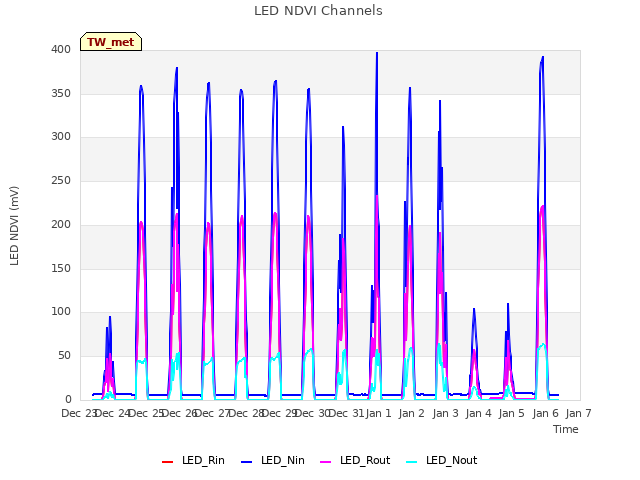Click the small blue peak on Jan 4
This screenshot has width=640, height=480.
pos(474,309)
